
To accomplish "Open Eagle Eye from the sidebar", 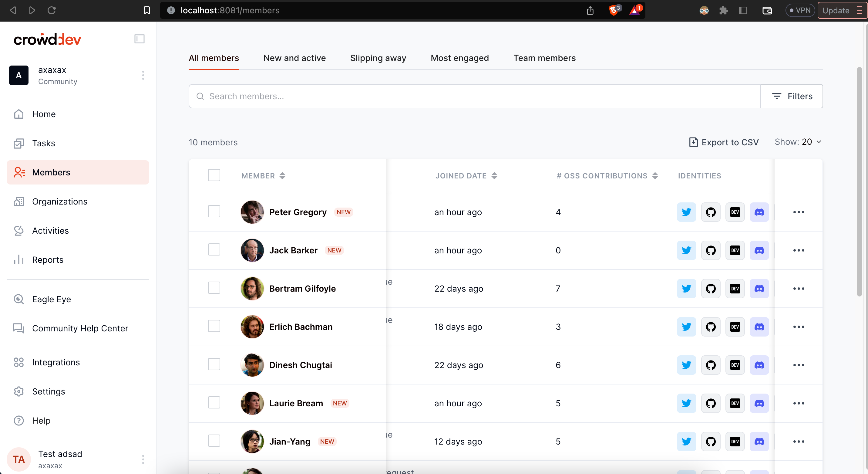I will click(x=51, y=299).
